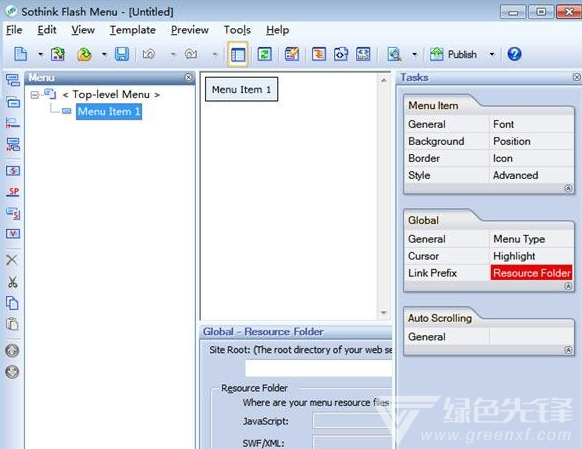
Task: Click the orange import toolbar icon
Action: [x=319, y=54]
